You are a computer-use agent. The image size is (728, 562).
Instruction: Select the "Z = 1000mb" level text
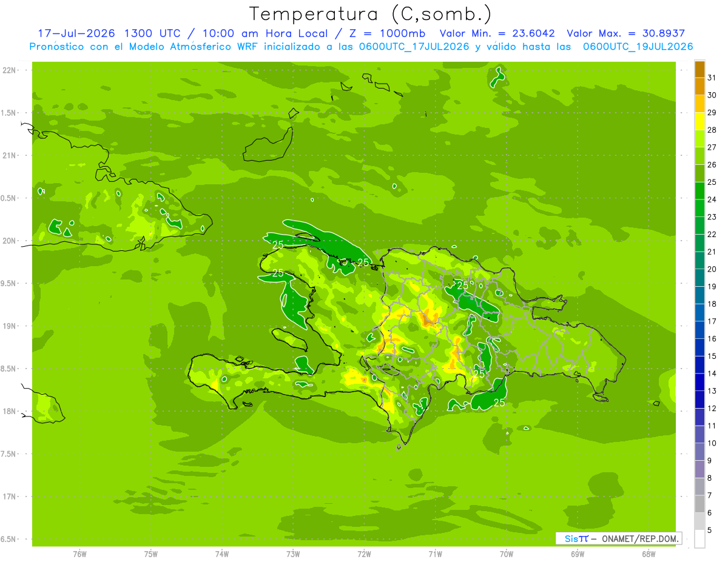386,33
